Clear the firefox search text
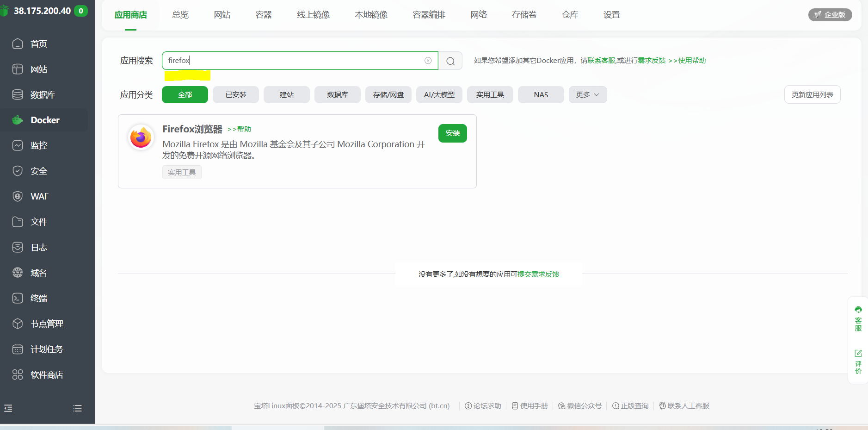The image size is (868, 430). pyautogui.click(x=428, y=61)
